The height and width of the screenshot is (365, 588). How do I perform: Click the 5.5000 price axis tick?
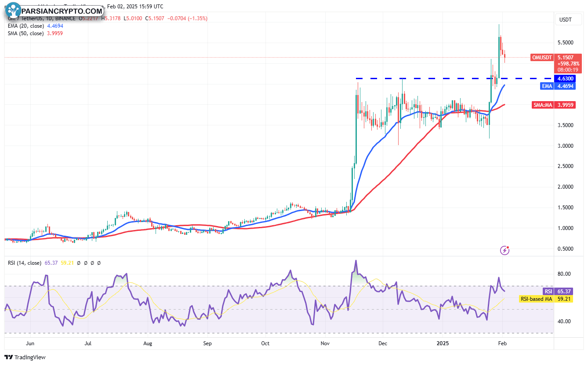click(x=565, y=43)
